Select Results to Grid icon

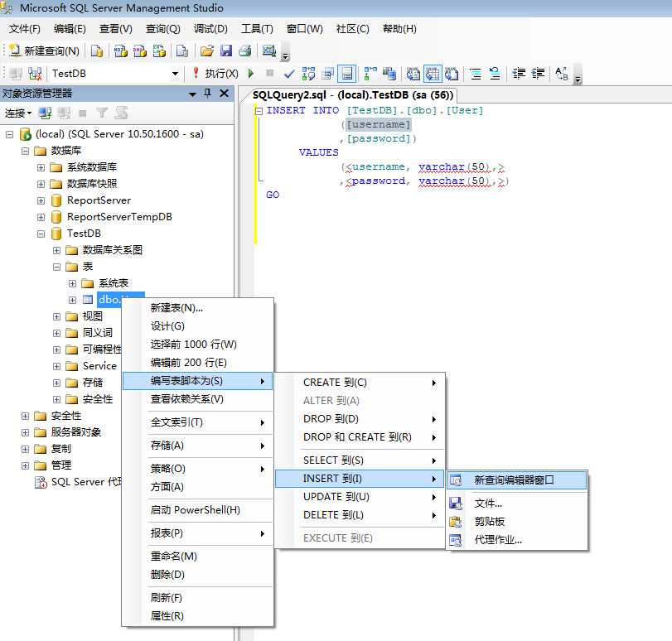[x=433, y=74]
